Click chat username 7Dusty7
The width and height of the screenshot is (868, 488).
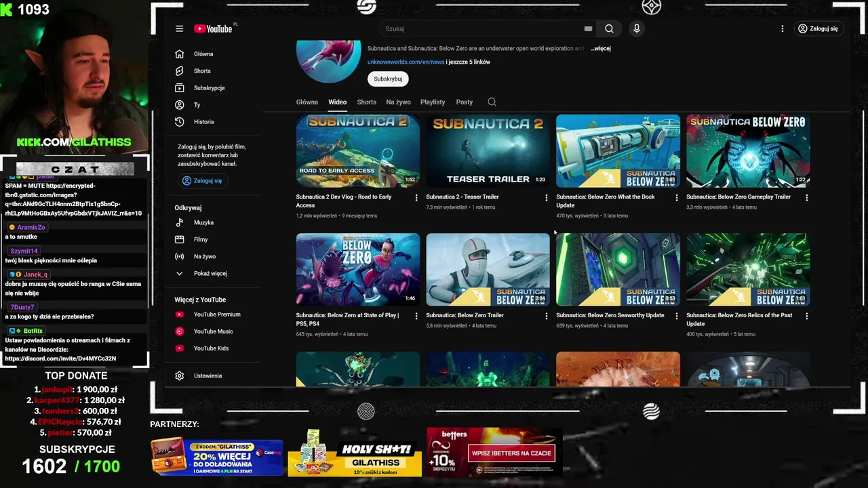[x=22, y=307]
